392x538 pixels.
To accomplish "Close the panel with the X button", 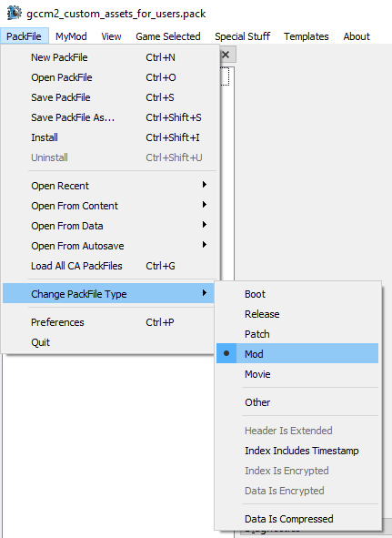I will point(226,55).
